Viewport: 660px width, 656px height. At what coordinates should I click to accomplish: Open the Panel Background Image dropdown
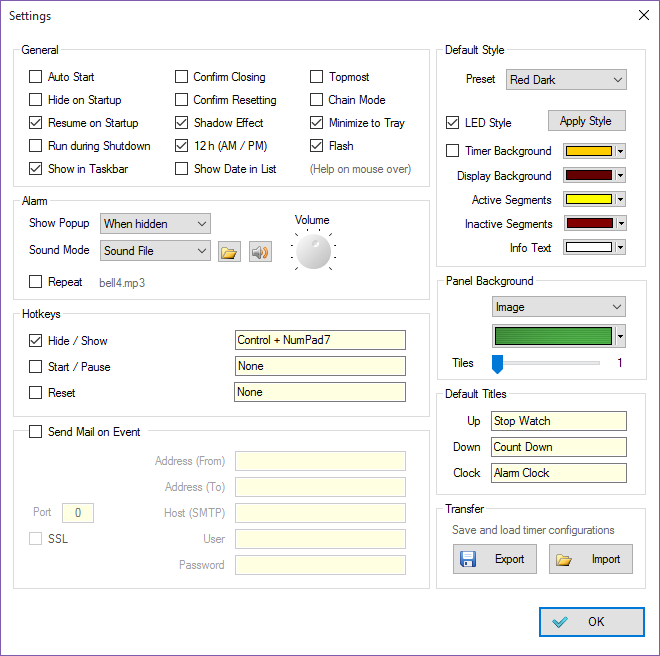click(x=559, y=307)
